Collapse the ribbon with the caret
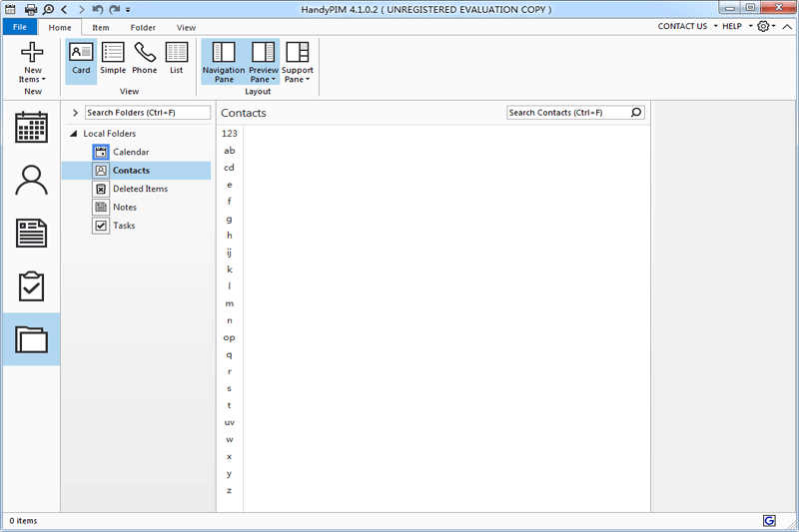Image resolution: width=799 pixels, height=532 pixels. click(x=787, y=27)
